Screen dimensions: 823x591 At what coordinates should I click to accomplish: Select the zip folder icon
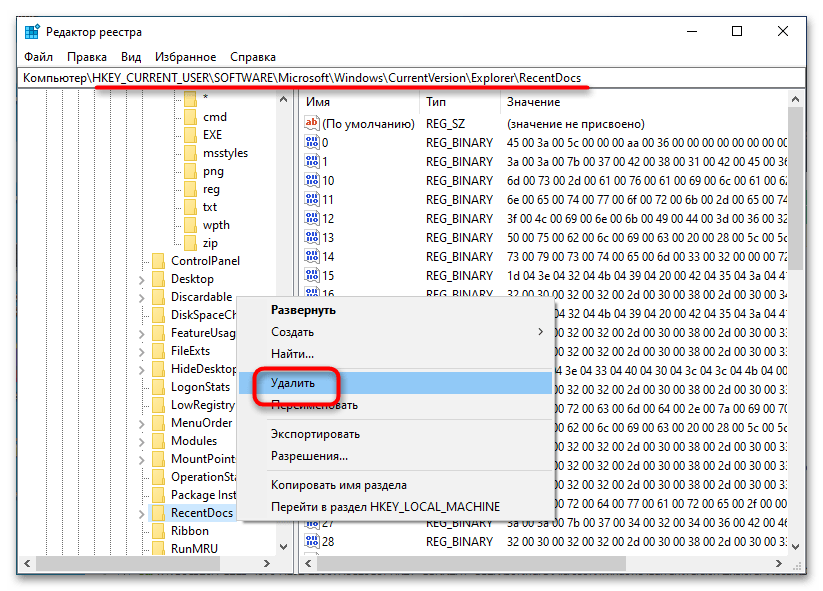[x=191, y=243]
